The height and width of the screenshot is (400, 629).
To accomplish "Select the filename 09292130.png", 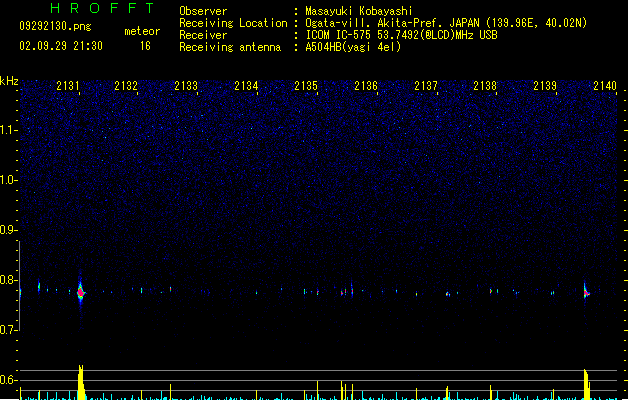I will coord(55,26).
